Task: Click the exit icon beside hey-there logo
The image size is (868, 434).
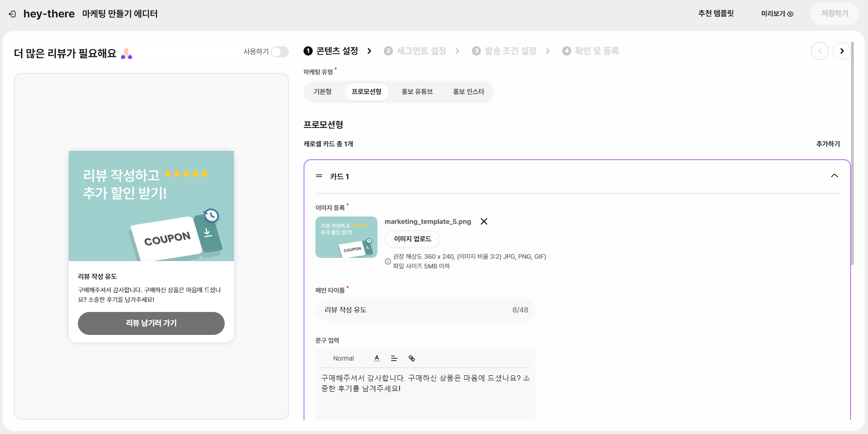Action: (12, 14)
